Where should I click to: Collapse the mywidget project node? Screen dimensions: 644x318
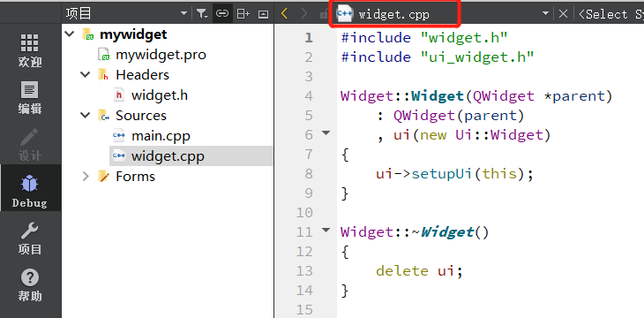(71, 34)
